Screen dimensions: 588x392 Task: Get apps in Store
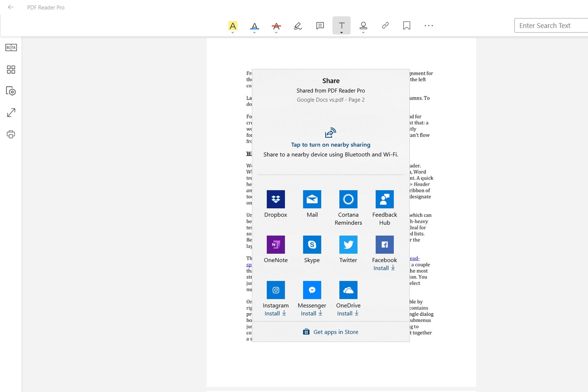point(331,332)
